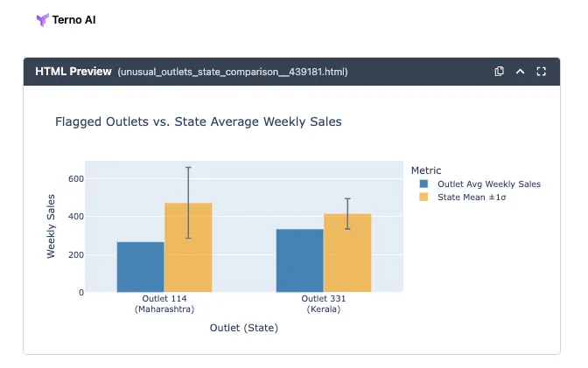Click the blue Outlet Avg legend swatch
Screen dimensions: 588x368
click(x=424, y=184)
